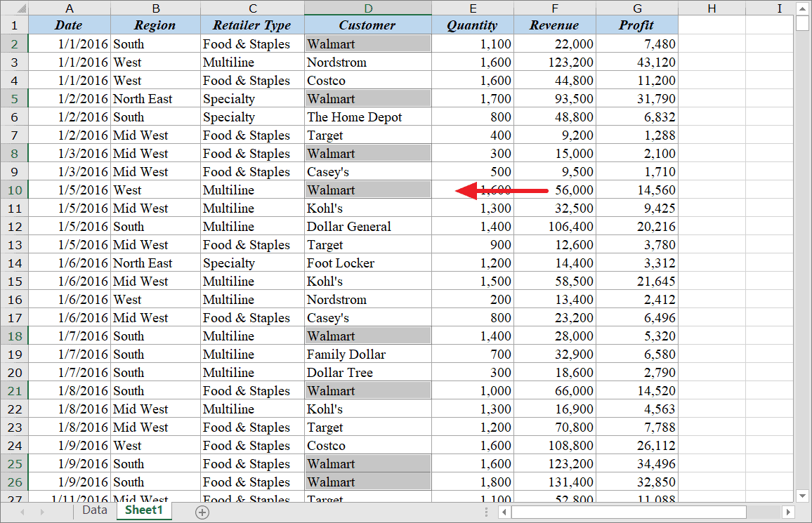This screenshot has height=523, width=812.
Task: Select column D by its header
Action: (x=368, y=8)
